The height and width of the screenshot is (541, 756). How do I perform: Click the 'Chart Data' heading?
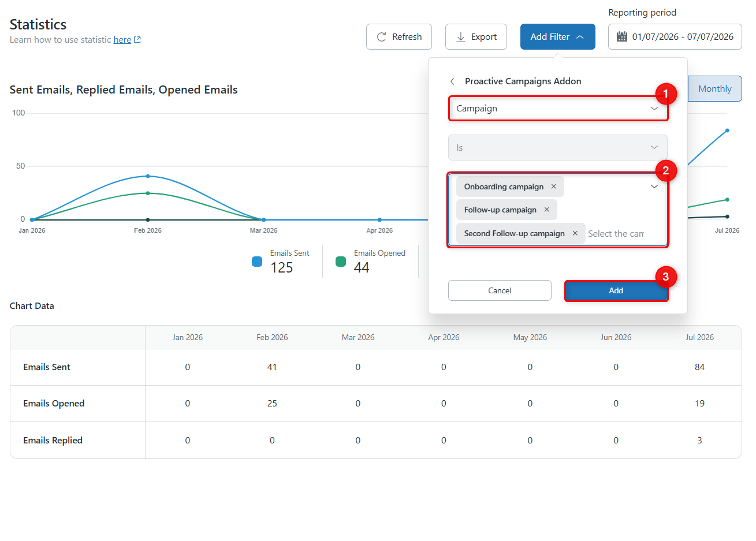32,306
